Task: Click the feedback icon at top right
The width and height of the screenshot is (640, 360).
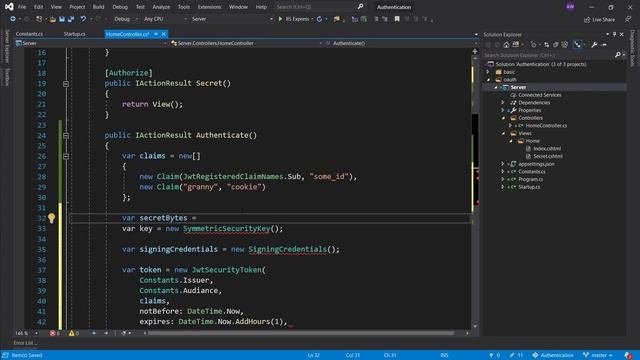Action: tap(628, 19)
